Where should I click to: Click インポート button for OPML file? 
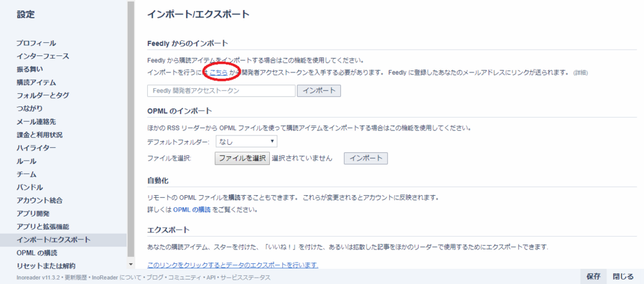point(365,158)
